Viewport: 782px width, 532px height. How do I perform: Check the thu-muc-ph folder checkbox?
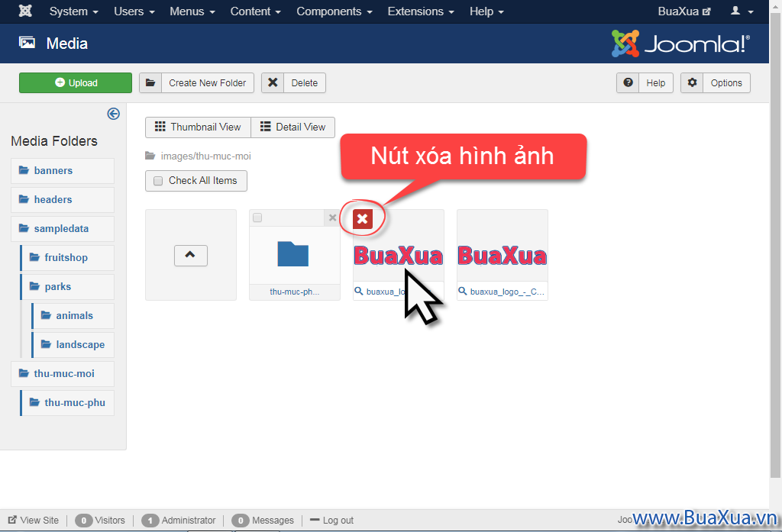257,218
